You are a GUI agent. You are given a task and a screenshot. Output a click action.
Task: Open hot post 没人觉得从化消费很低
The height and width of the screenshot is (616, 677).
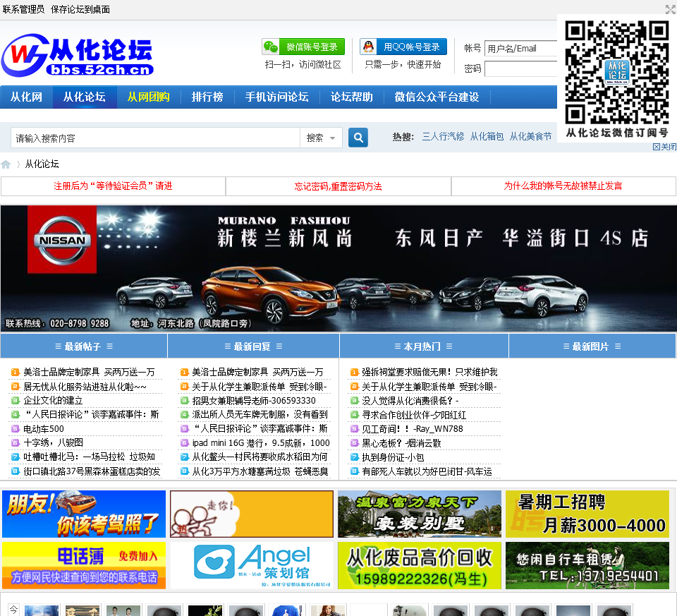tap(410, 401)
